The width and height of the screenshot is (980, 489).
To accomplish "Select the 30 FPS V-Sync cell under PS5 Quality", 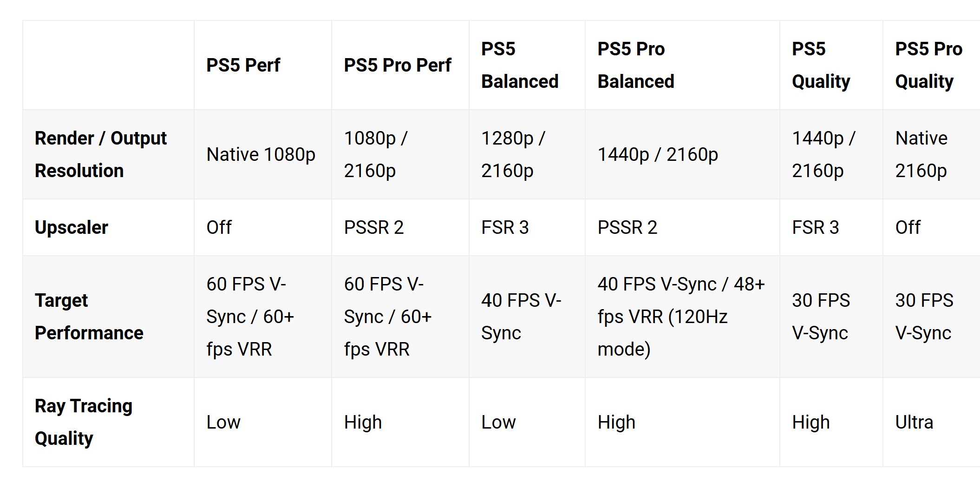I will tap(821, 317).
